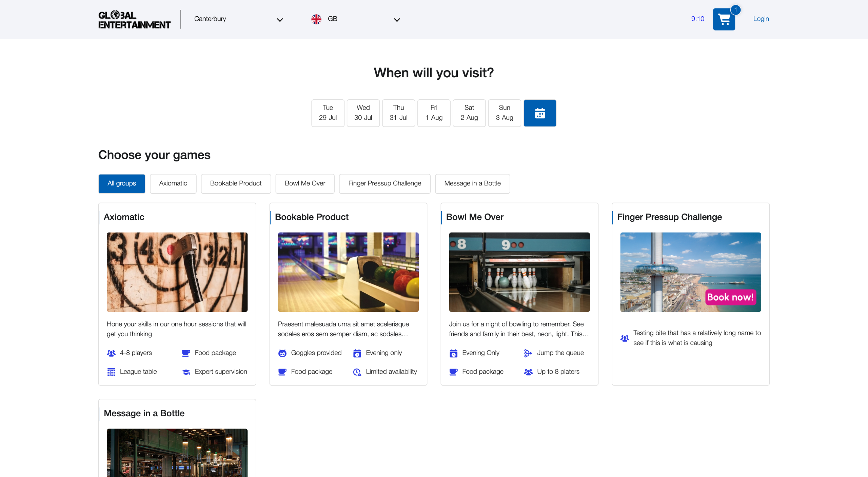The width and height of the screenshot is (868, 477).
Task: Click the Login link
Action: tap(761, 19)
